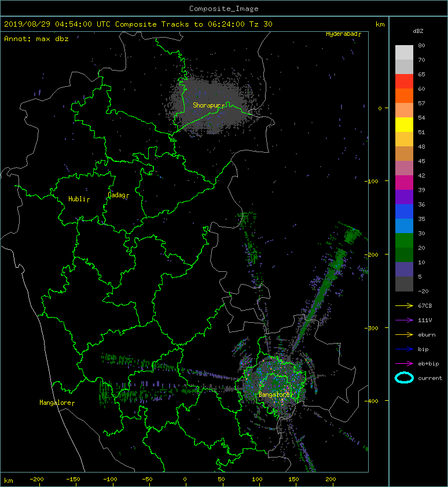Click the -100 tick on the vertical km axis

pyautogui.click(x=371, y=181)
